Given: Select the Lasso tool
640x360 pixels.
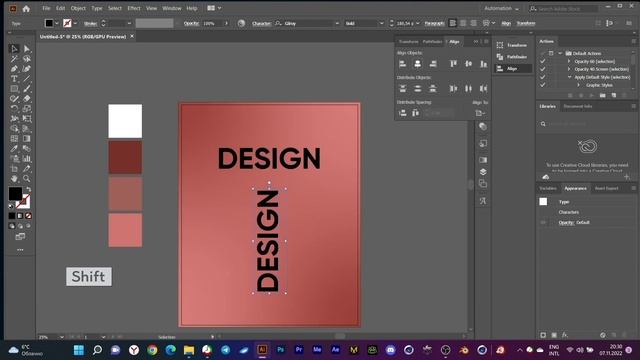Looking at the screenshot, I should pyautogui.click(x=27, y=59).
